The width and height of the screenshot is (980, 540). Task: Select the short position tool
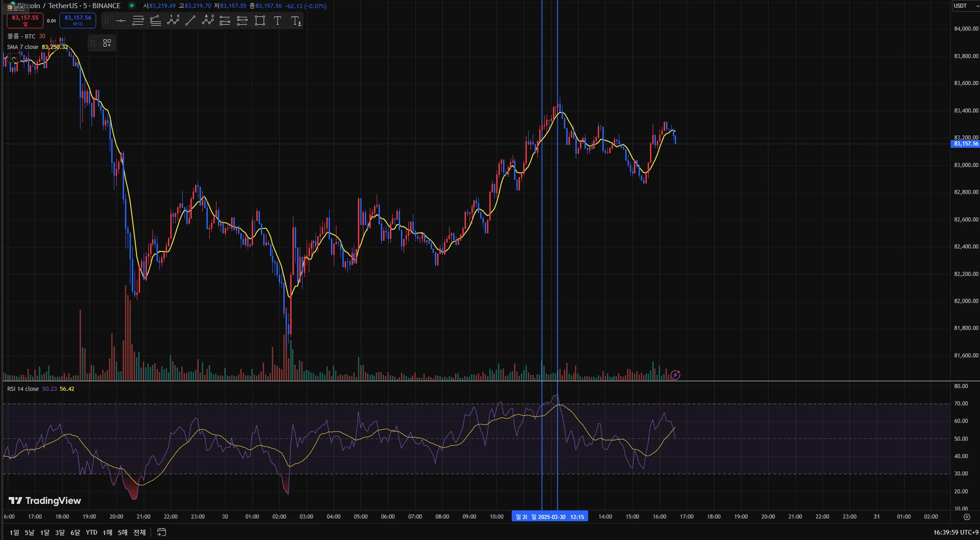(x=242, y=21)
